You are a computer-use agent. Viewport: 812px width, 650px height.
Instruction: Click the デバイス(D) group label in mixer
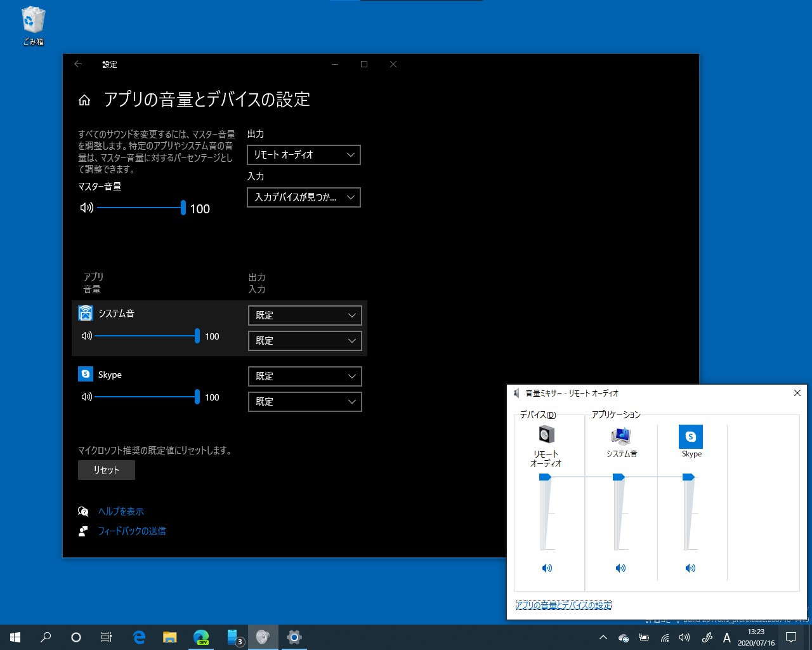538,415
